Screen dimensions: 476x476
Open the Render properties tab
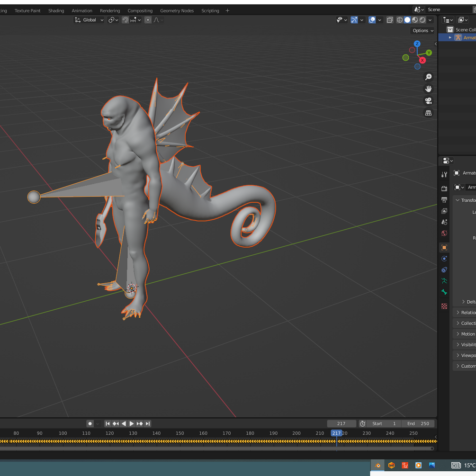[x=444, y=189]
